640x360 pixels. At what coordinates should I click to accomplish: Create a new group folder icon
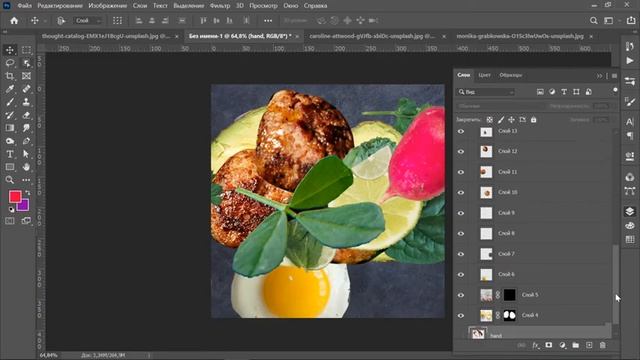tap(576, 345)
